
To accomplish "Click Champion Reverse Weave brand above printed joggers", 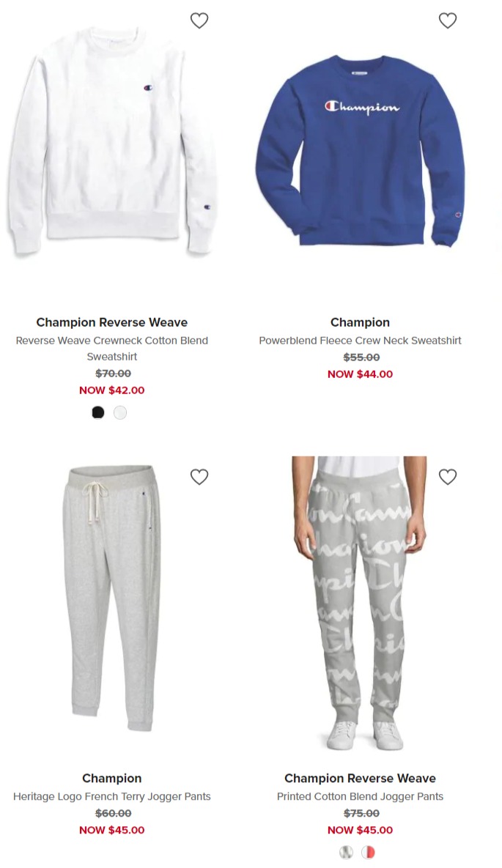I will tap(360, 779).
